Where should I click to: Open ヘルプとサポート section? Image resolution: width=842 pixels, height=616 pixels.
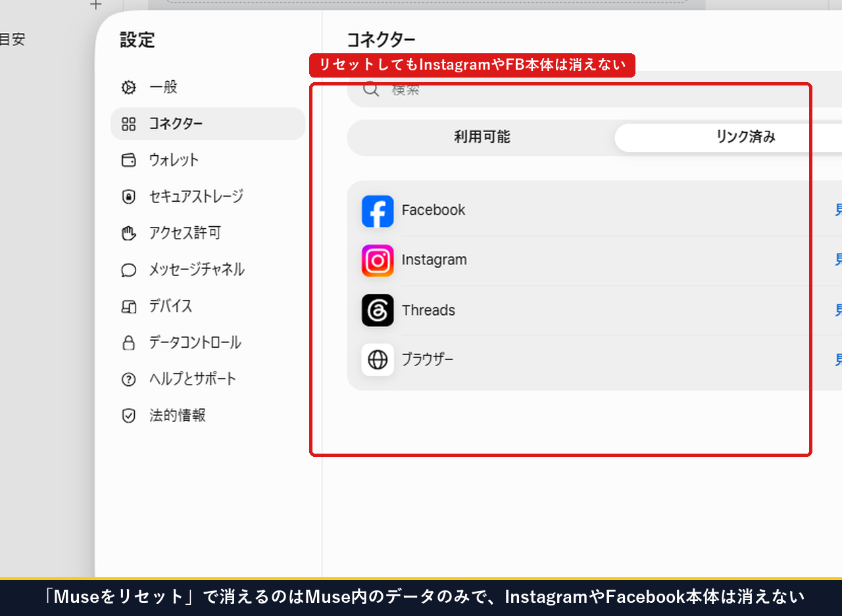coord(208,379)
